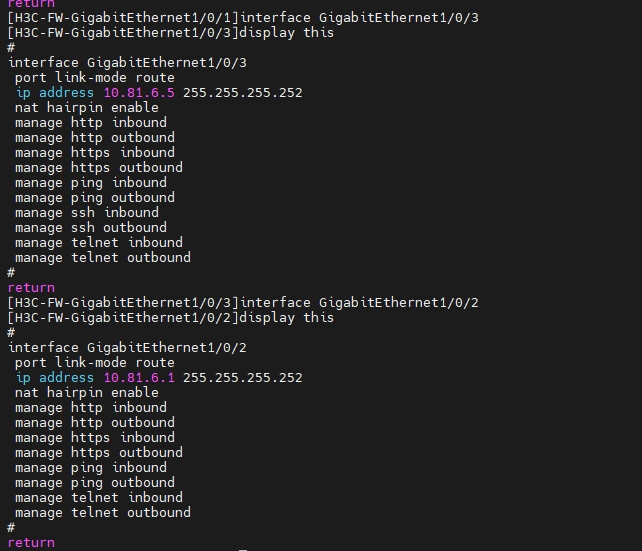Click the partially cut-off "return" at the top
Screen dimensions: 642x551
(31, 4)
